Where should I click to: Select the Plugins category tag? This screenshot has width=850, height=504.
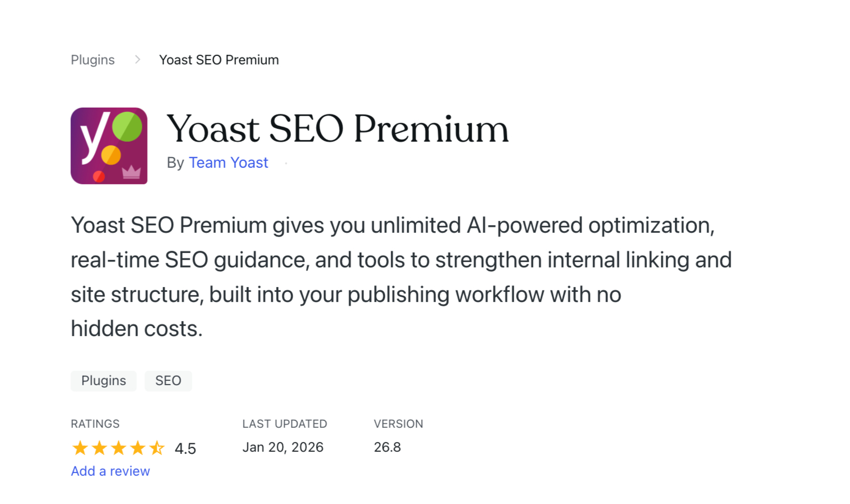pyautogui.click(x=103, y=380)
